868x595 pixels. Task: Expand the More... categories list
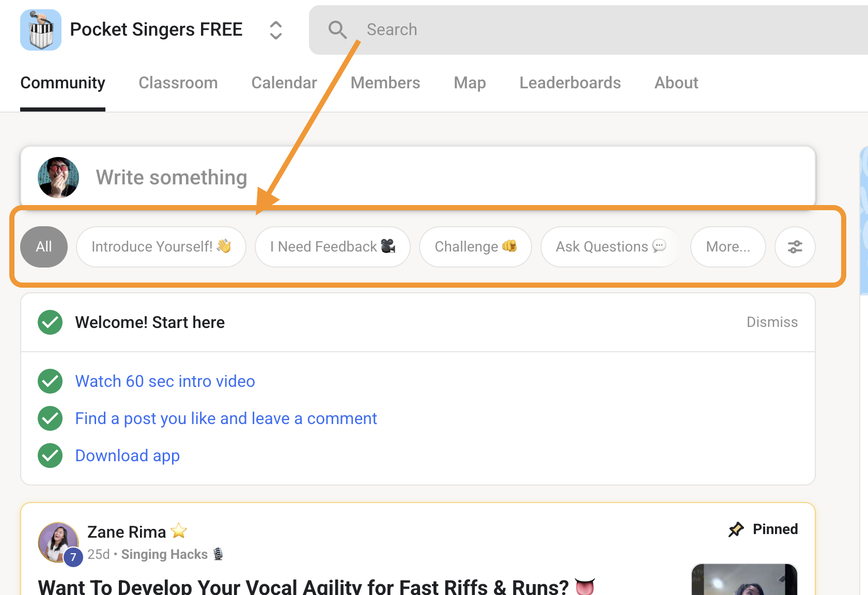pos(727,247)
